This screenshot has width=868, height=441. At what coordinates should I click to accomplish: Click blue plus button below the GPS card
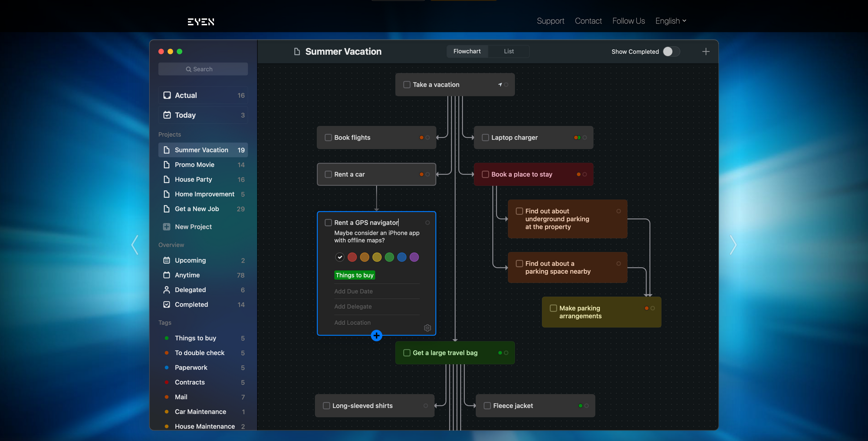pyautogui.click(x=376, y=336)
